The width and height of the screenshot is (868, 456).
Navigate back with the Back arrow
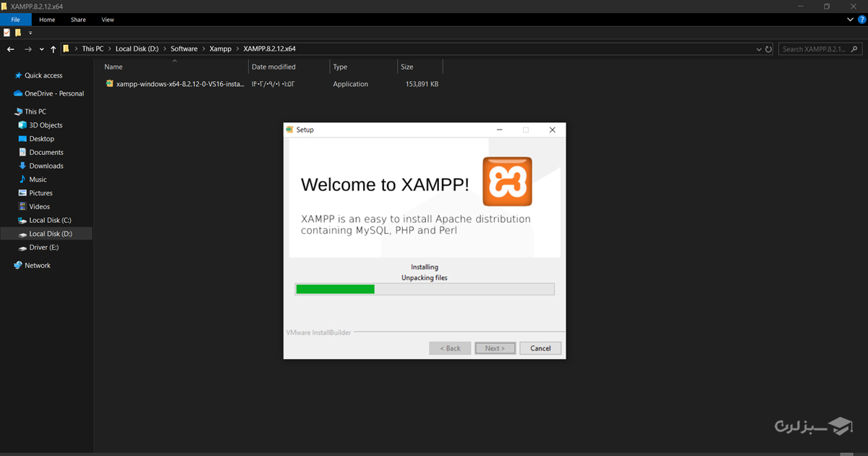point(10,49)
